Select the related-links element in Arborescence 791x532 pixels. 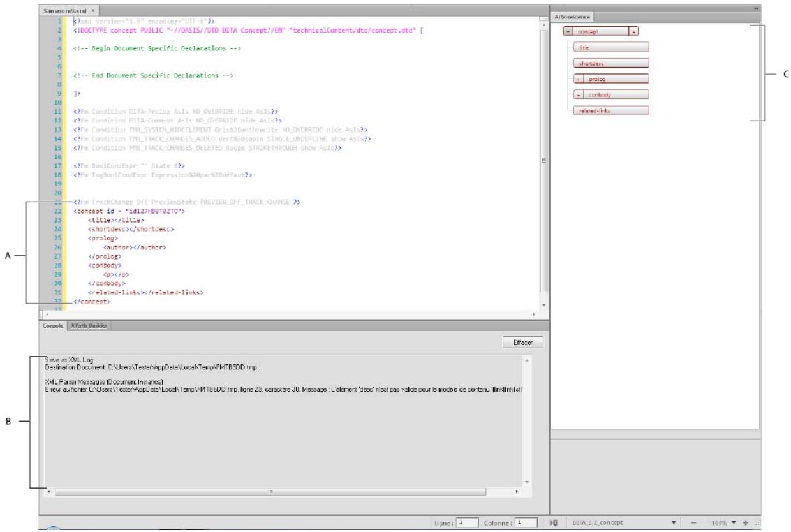pos(611,111)
